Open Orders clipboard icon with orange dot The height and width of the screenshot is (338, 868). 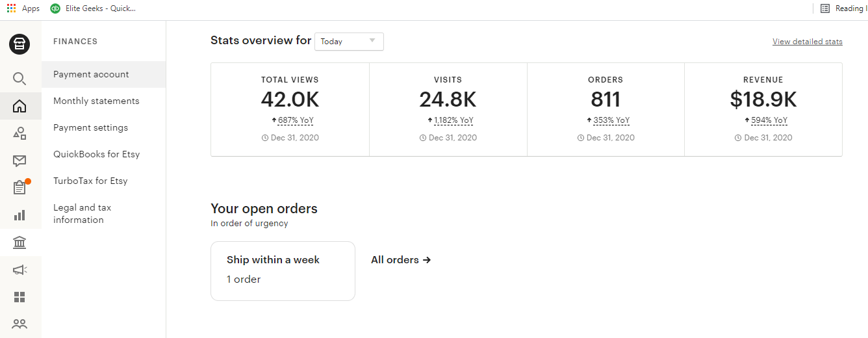(x=21, y=187)
